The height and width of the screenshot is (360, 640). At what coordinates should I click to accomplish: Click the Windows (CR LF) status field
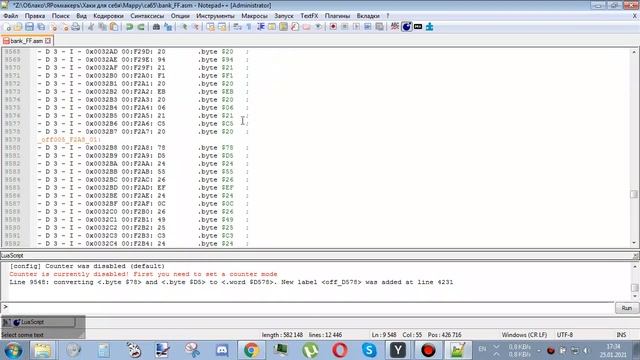[x=524, y=335]
